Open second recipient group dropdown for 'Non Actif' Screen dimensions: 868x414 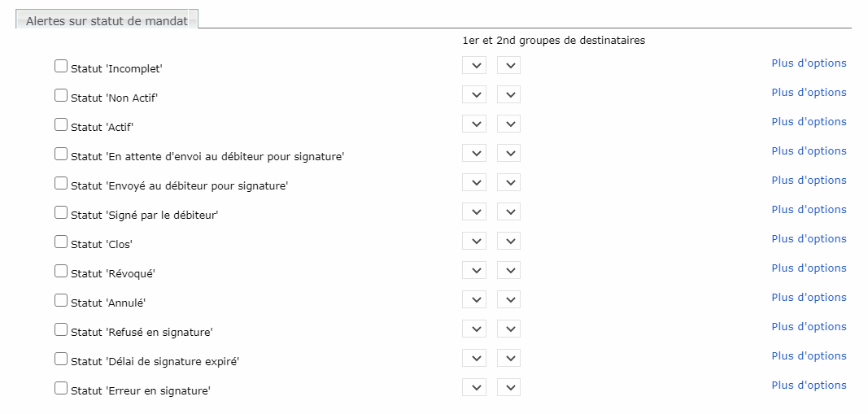508,94
